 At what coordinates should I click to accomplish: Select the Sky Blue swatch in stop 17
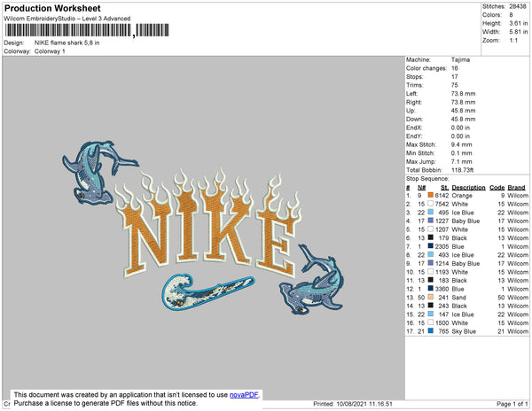pyautogui.click(x=431, y=331)
